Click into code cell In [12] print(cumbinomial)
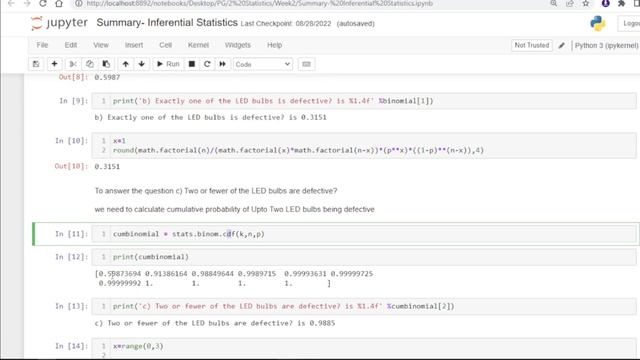 pyautogui.click(x=364, y=257)
